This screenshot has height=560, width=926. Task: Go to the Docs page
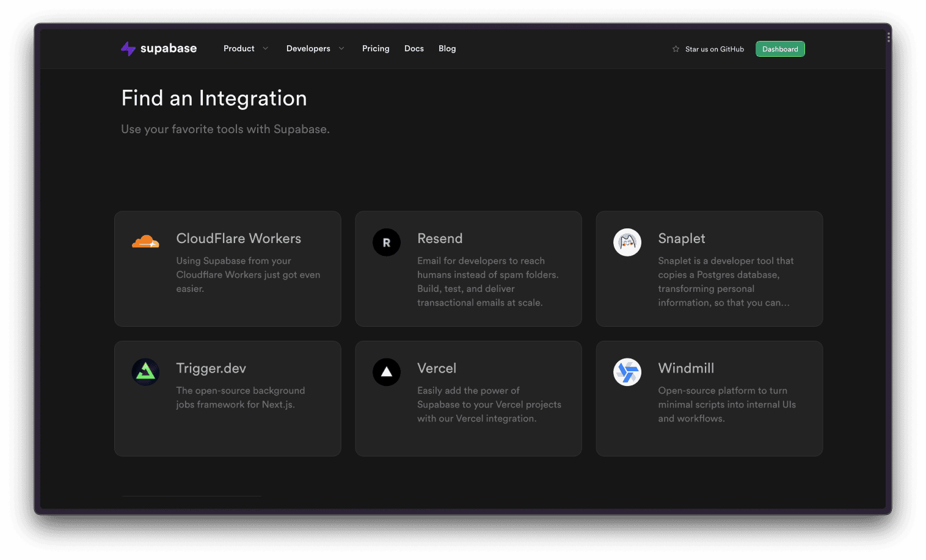(414, 49)
